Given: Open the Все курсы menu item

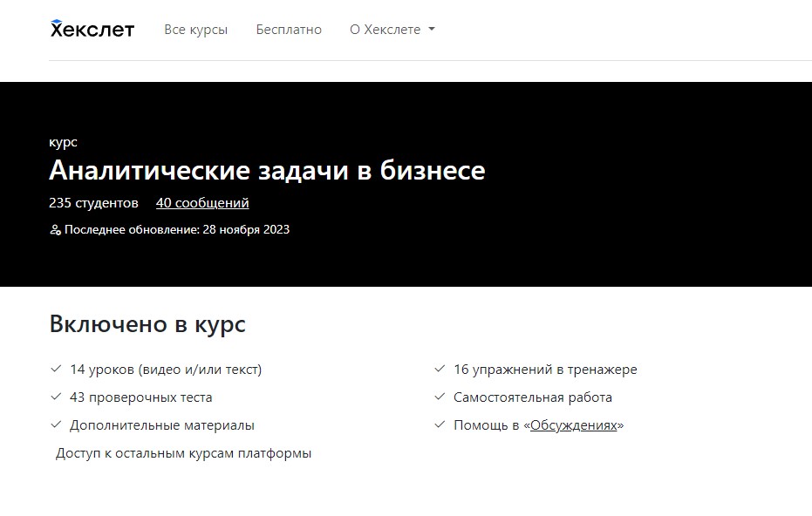Looking at the screenshot, I should coord(195,30).
